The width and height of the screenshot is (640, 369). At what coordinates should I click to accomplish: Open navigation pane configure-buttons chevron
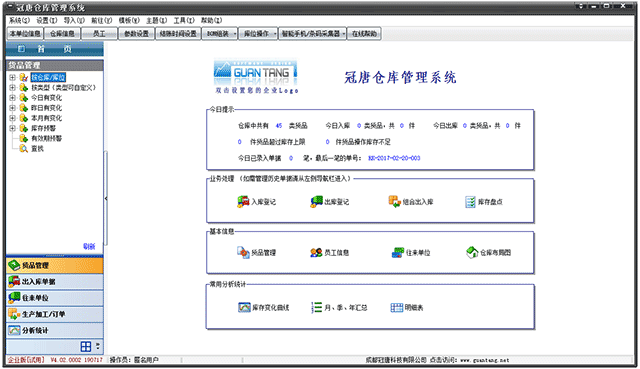[98, 346]
